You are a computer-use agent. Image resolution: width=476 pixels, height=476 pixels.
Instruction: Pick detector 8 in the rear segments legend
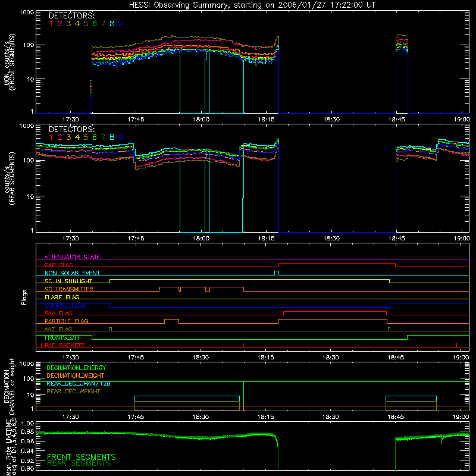pos(112,137)
